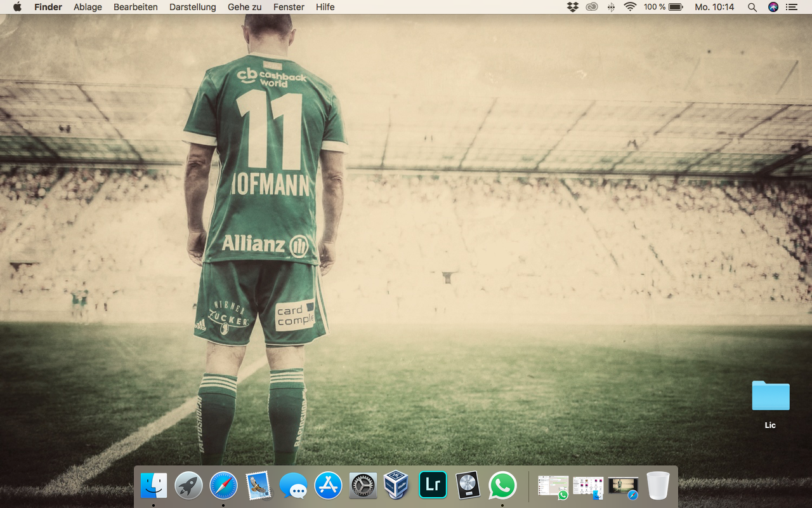
Task: Show battery status at 100 %
Action: pyautogui.click(x=663, y=7)
